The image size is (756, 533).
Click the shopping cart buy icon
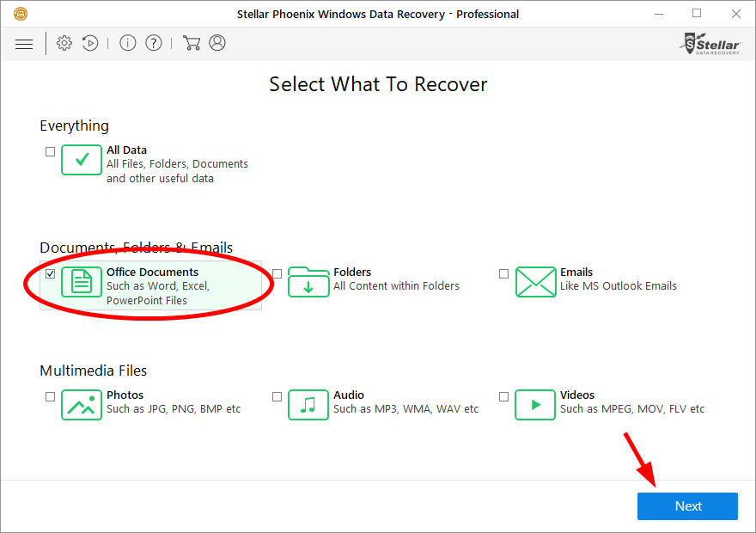click(192, 43)
